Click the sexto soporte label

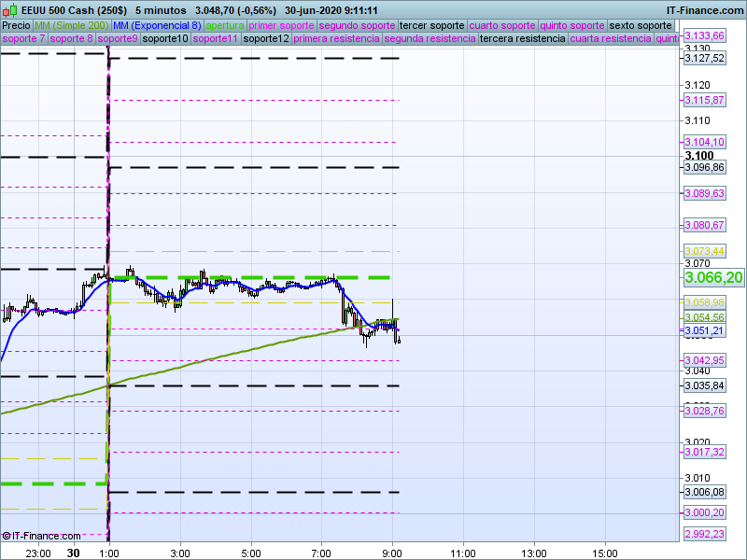tap(641, 26)
